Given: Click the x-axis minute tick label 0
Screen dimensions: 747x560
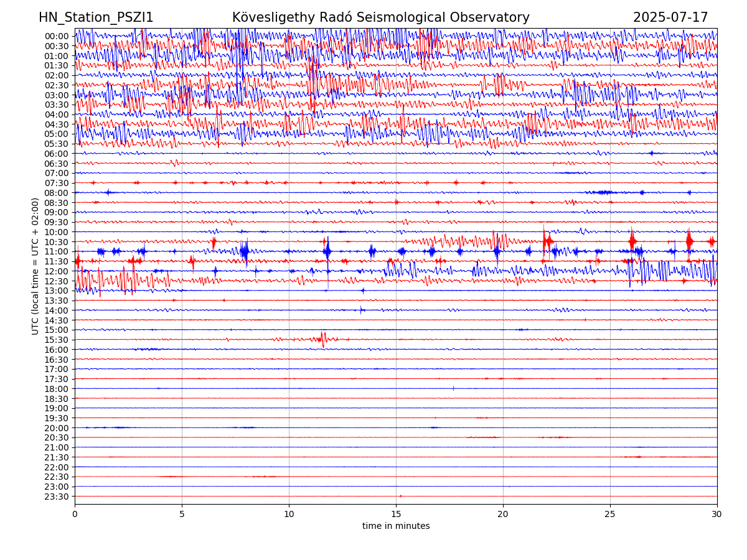Looking at the screenshot, I should (75, 515).
